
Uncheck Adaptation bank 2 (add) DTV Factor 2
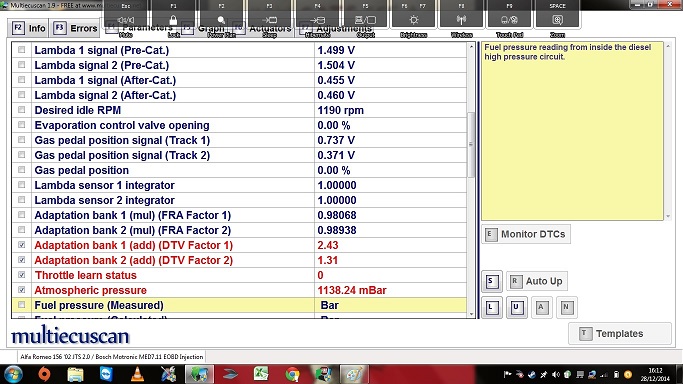coord(21,260)
